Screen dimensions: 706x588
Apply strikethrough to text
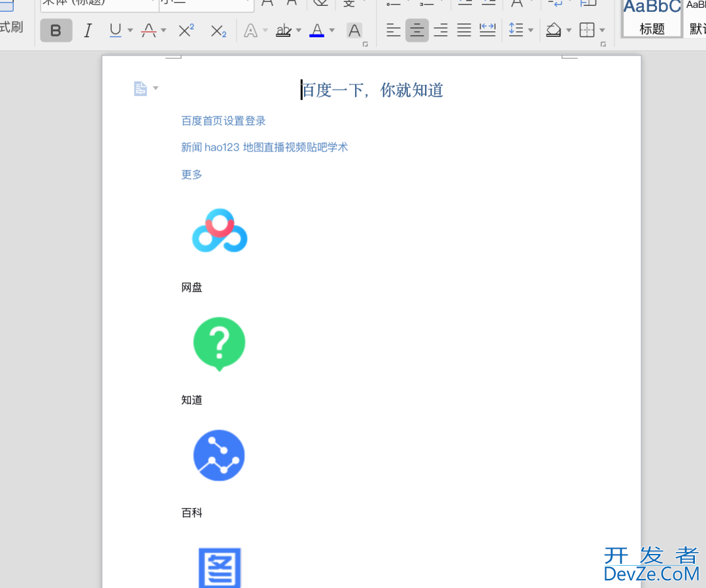tap(148, 30)
